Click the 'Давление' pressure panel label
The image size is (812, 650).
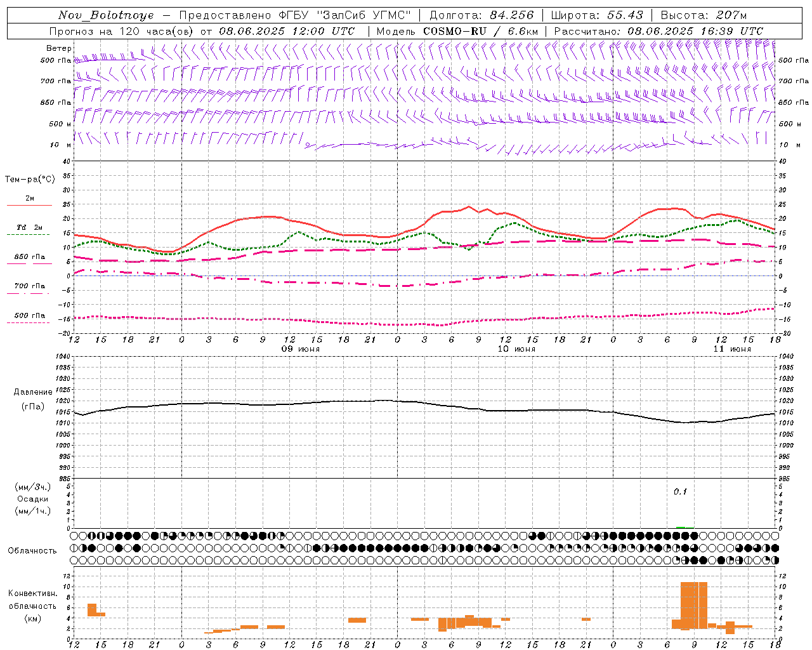(x=33, y=392)
